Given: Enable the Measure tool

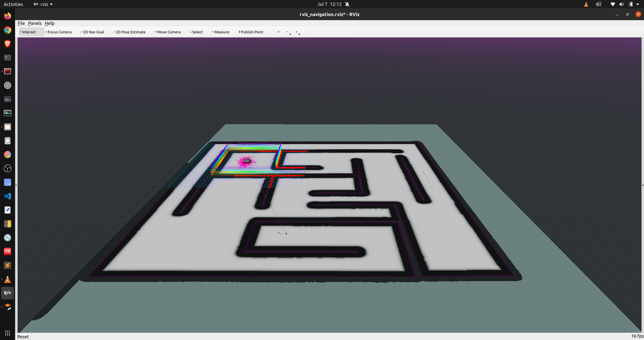Looking at the screenshot, I should point(220,32).
